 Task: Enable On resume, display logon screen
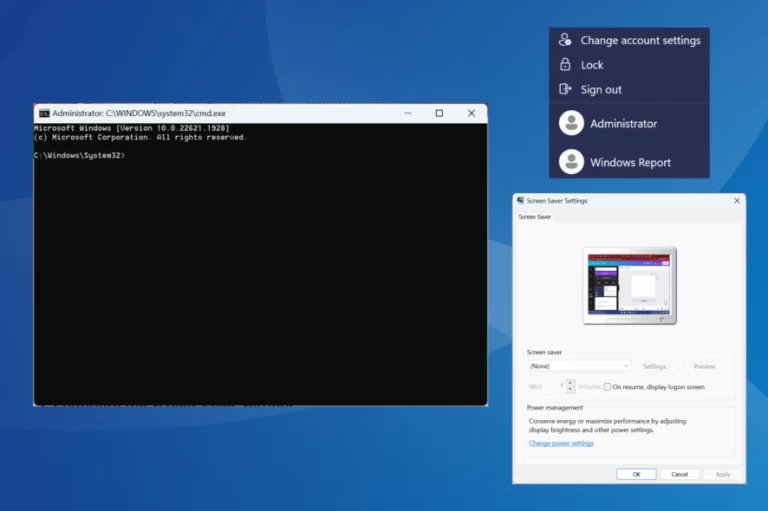click(x=607, y=386)
